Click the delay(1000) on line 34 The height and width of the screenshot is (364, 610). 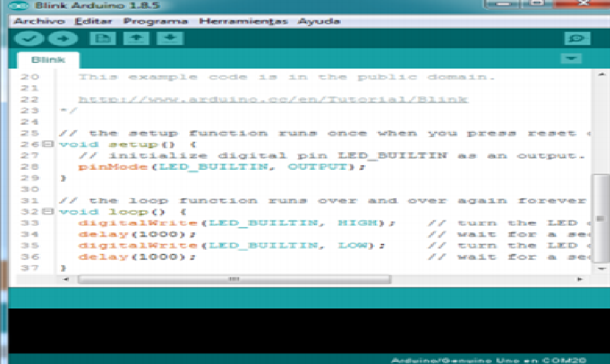tap(137, 234)
